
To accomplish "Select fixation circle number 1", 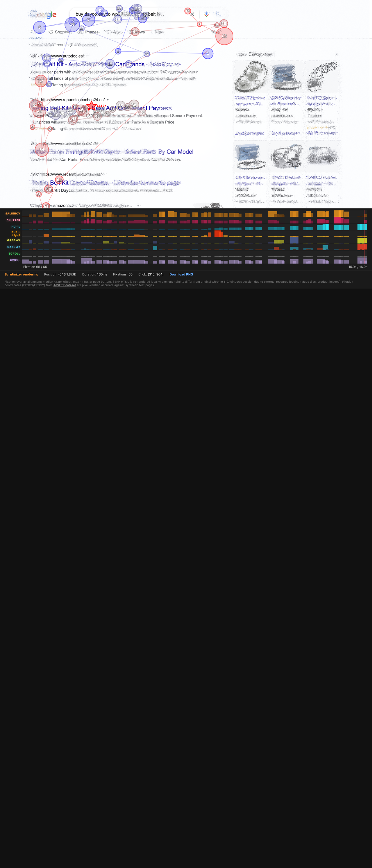I will (x=208, y=53).
